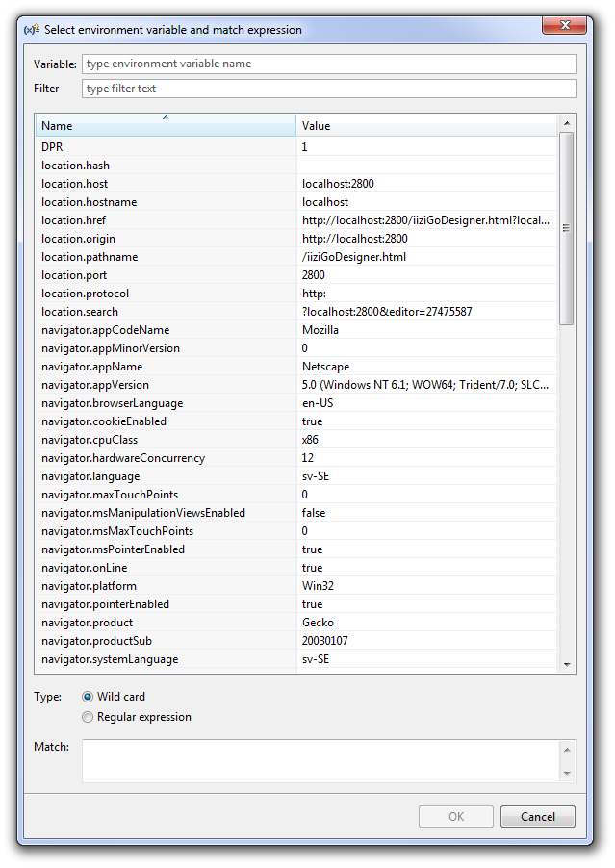Select the navigator.appVersion row
This screenshot has width=615, height=868.
click(x=296, y=385)
